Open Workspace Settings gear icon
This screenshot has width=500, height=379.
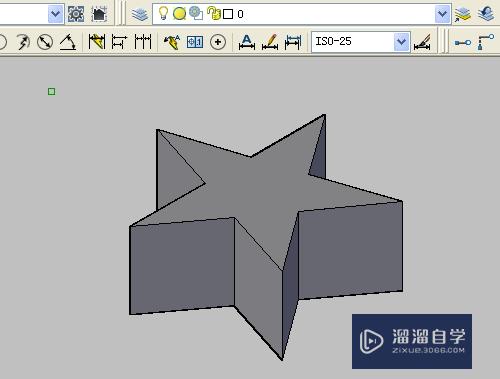(x=76, y=14)
